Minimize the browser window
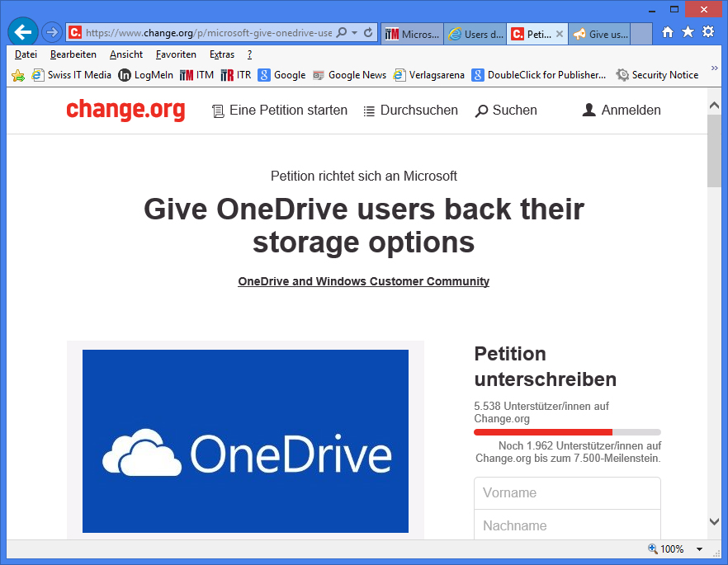Viewport: 728px width, 565px height. tap(652, 9)
